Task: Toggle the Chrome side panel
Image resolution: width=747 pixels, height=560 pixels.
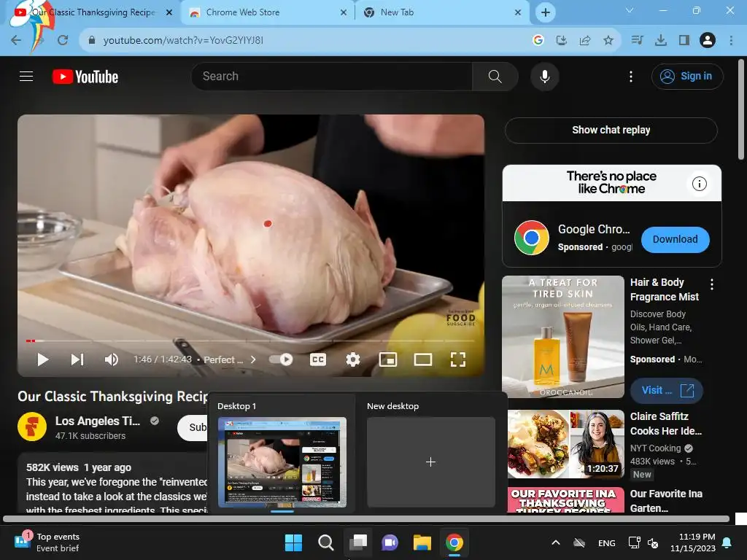Action: pyautogui.click(x=684, y=40)
